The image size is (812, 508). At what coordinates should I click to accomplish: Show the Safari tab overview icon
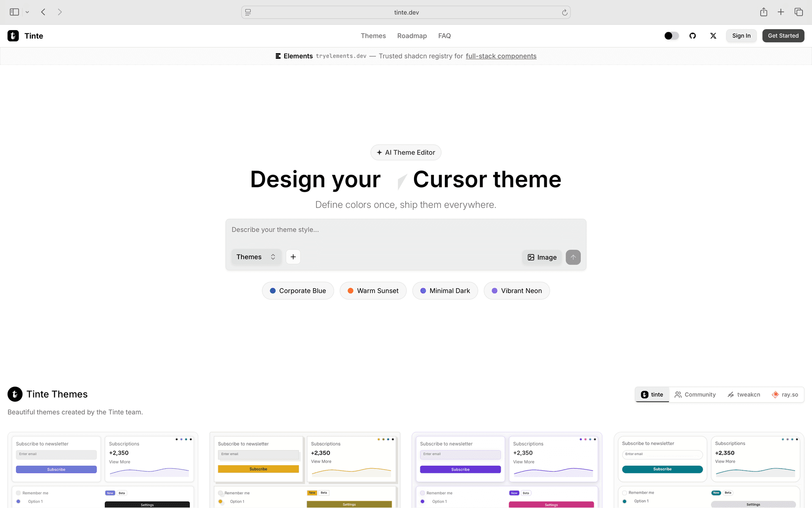798,12
